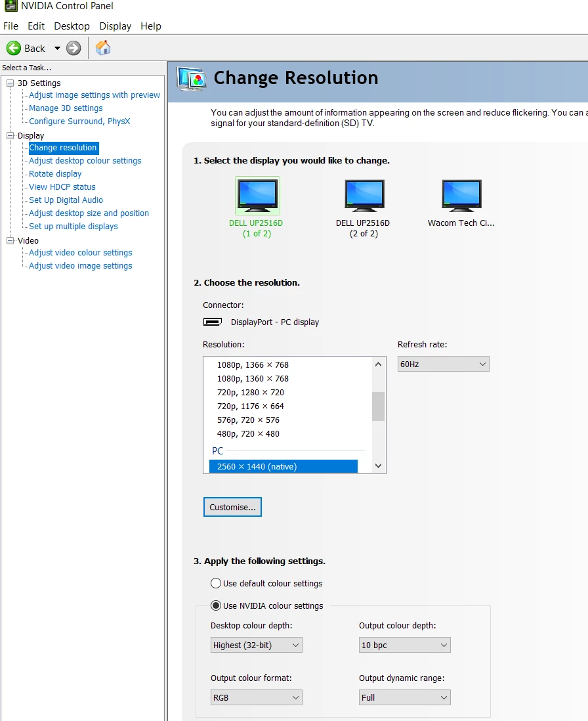Open the Help menu

151,26
